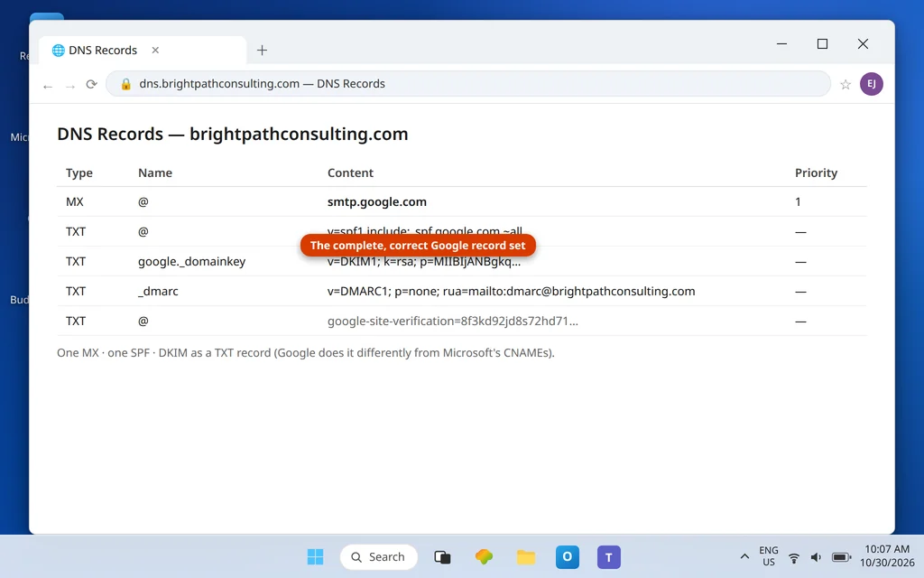Open Wi-Fi network tray icon
The width and height of the screenshot is (924, 578).
[794, 557]
